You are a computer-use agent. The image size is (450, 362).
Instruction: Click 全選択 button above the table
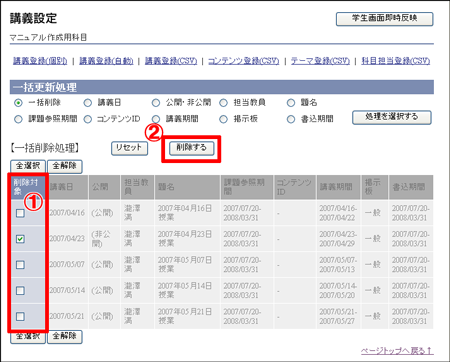28,166
